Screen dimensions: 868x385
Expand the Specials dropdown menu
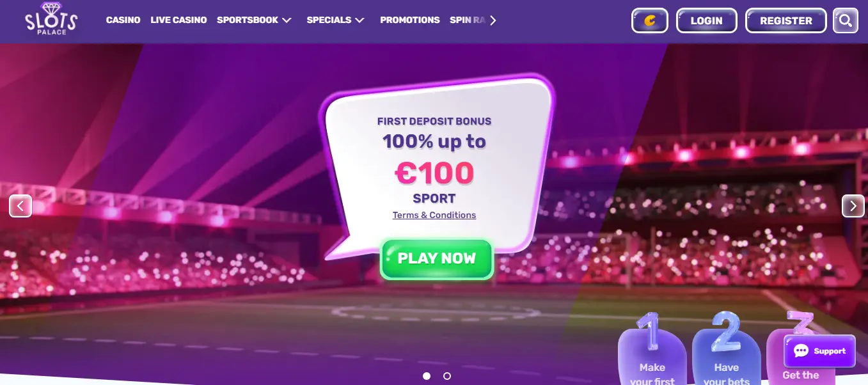(335, 20)
